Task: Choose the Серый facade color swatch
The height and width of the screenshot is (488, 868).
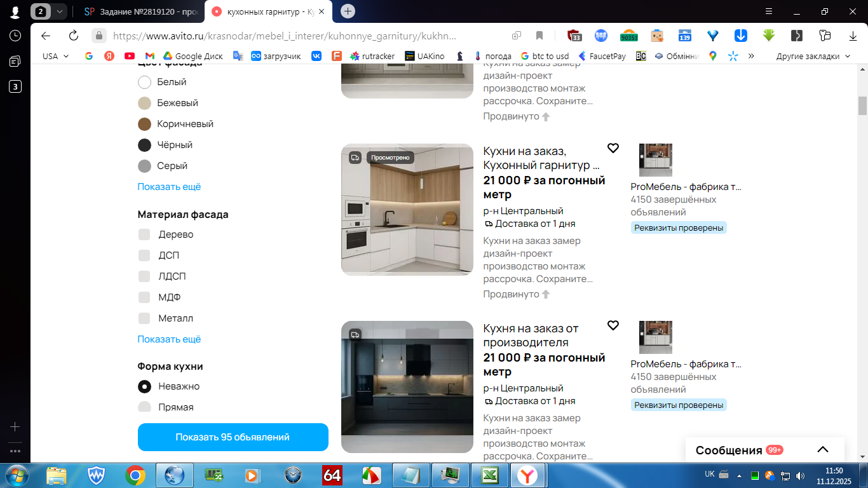Action: 145,166
